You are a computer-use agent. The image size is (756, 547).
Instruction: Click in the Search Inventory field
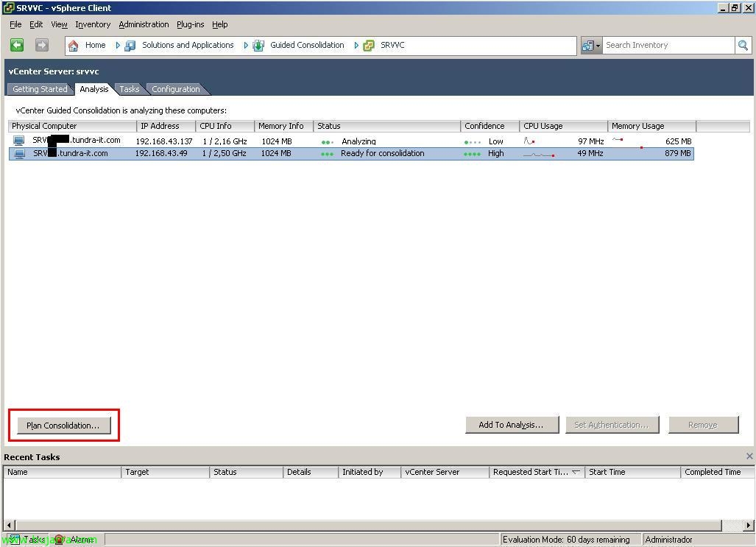[668, 46]
